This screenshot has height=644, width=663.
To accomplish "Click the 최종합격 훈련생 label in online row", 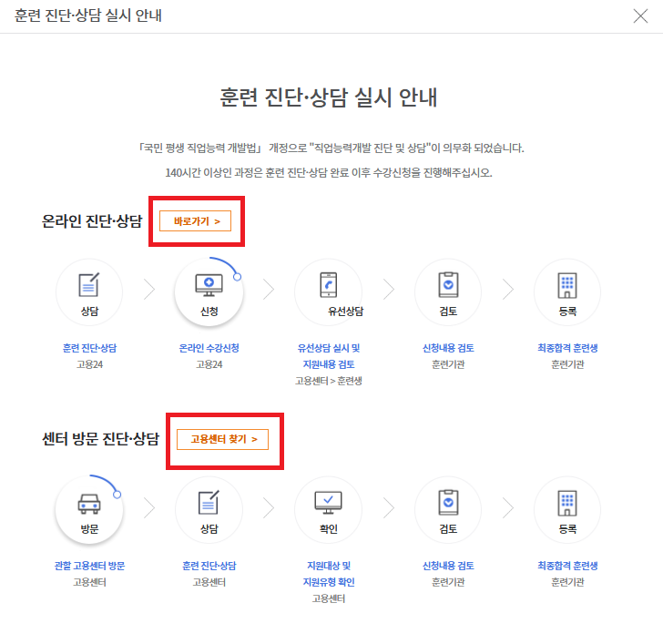I will (x=567, y=348).
